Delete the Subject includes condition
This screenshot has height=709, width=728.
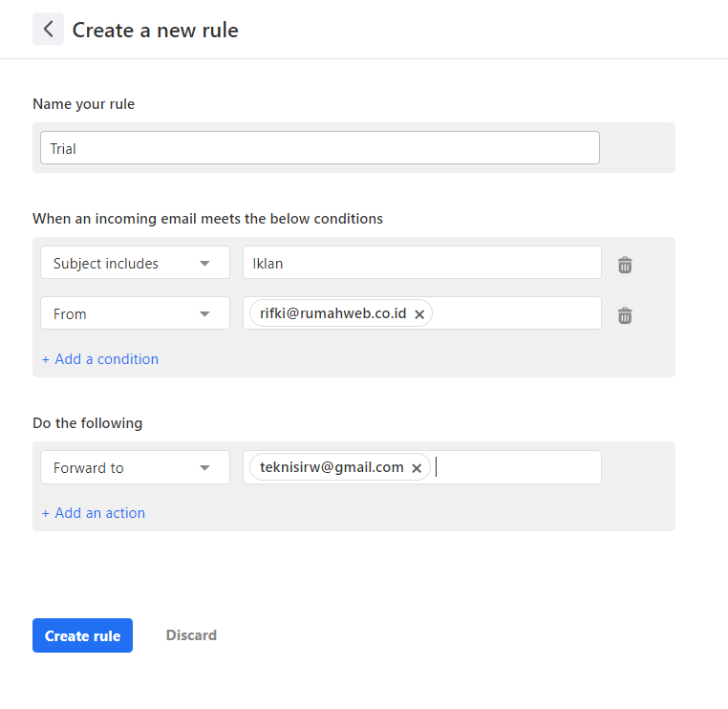point(625,265)
